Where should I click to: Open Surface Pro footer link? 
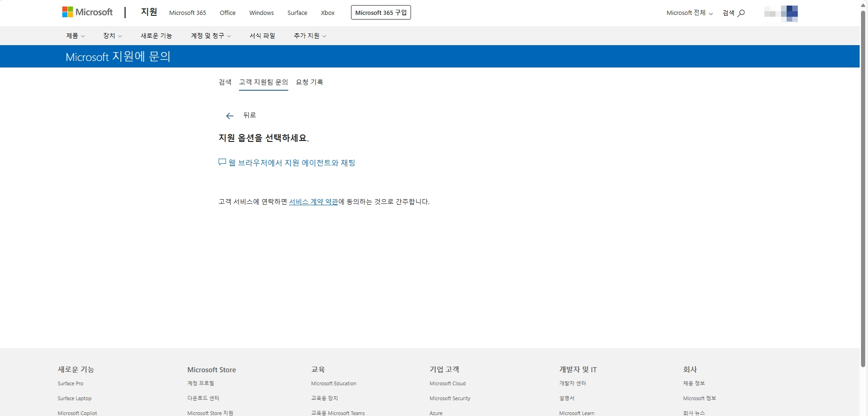click(x=70, y=383)
